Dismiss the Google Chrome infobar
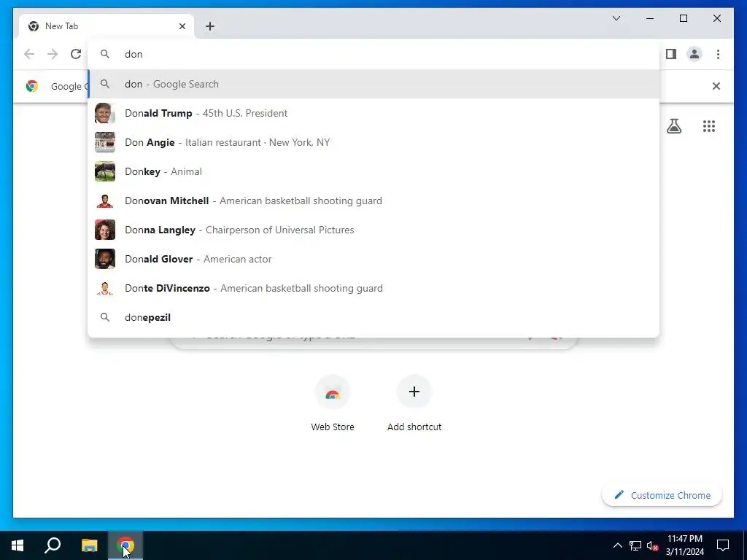The width and height of the screenshot is (747, 560). (x=716, y=86)
